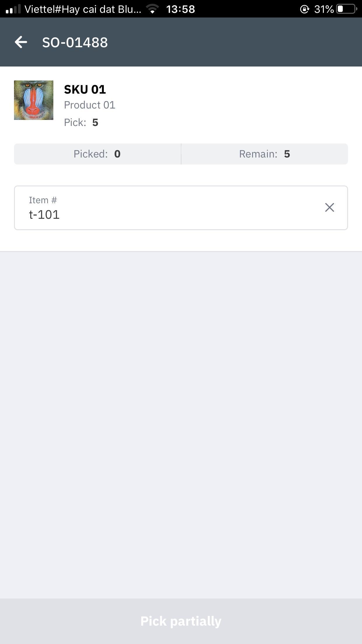This screenshot has height=644, width=362.
Task: Tap the Wi-Fi icon in the status bar
Action: pos(152,9)
